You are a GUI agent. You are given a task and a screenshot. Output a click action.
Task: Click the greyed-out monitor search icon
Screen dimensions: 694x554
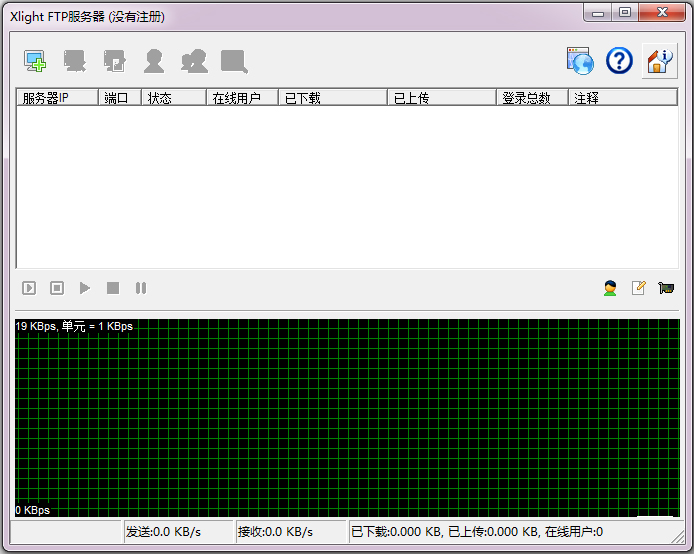click(x=234, y=61)
